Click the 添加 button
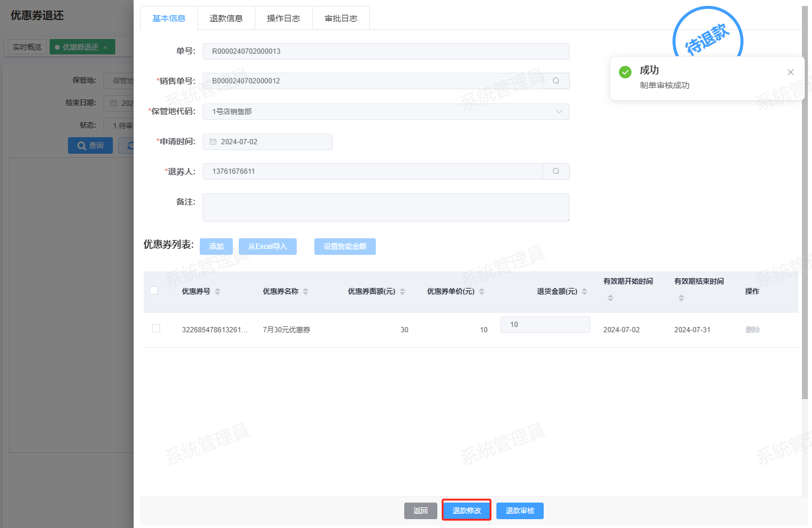This screenshot has height=528, width=812. click(x=216, y=247)
